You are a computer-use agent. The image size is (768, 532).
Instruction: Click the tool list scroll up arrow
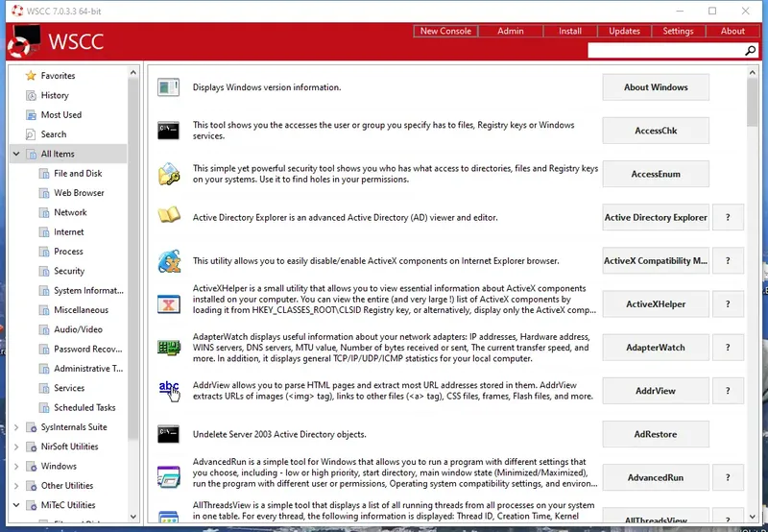coord(753,72)
